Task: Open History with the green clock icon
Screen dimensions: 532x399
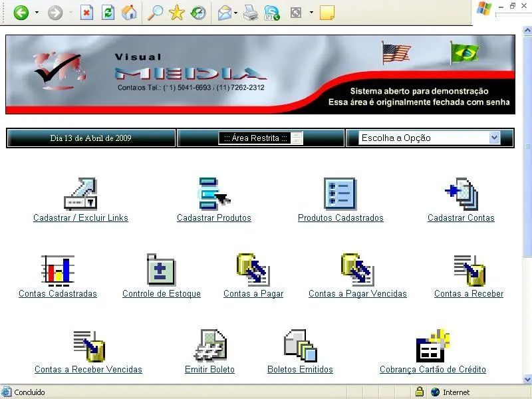Action: [x=198, y=13]
